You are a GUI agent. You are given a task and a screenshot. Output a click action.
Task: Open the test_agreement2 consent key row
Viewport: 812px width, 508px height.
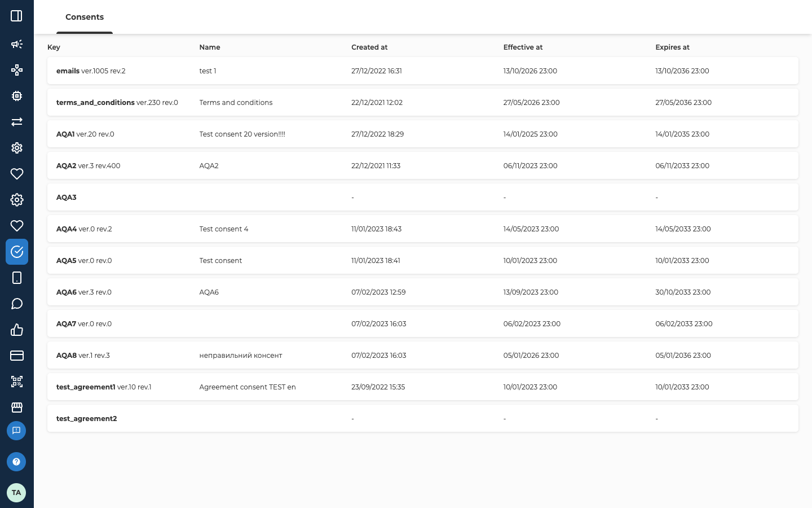coord(423,418)
